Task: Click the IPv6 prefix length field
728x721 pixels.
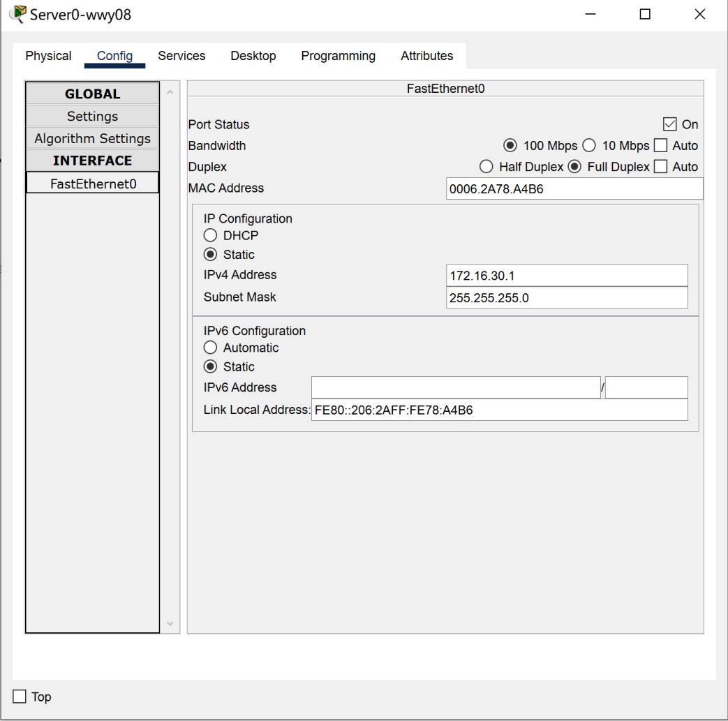Action: pyautogui.click(x=646, y=387)
